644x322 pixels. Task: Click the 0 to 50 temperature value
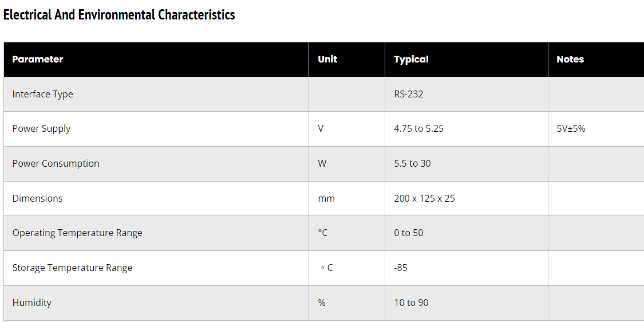[409, 233]
